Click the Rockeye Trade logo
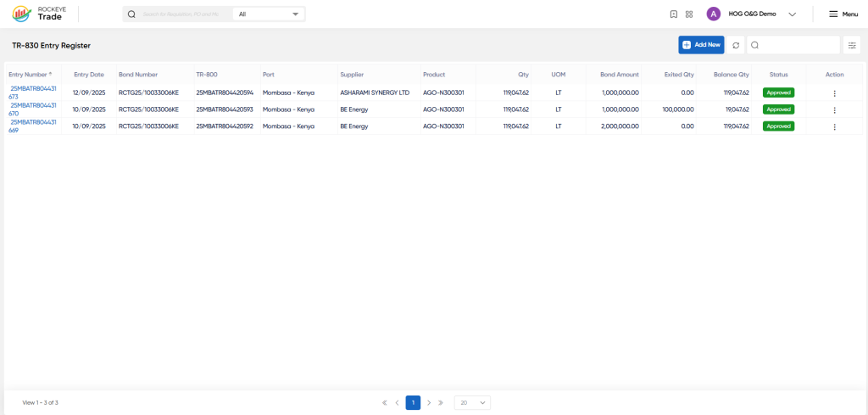 pos(39,14)
